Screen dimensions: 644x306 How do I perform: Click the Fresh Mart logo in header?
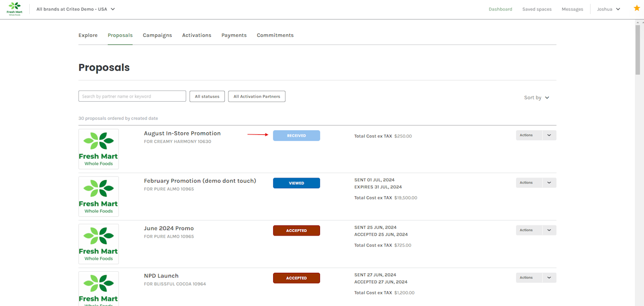pyautogui.click(x=15, y=9)
